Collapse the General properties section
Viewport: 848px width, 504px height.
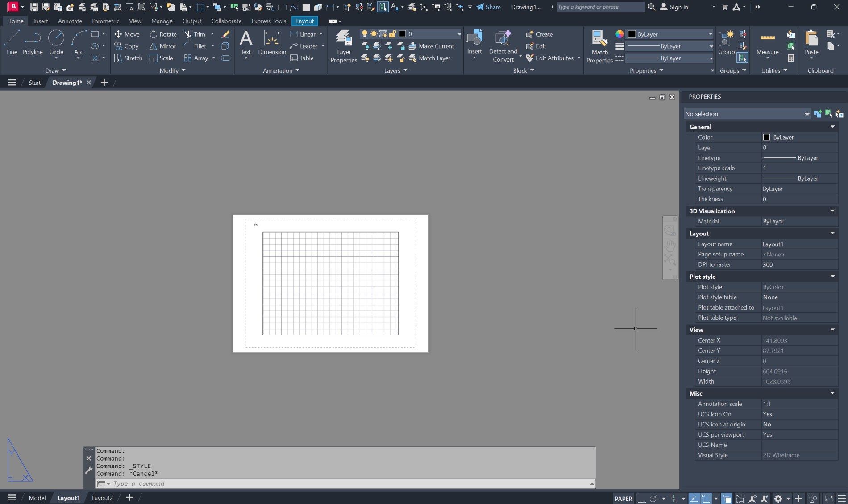point(832,127)
